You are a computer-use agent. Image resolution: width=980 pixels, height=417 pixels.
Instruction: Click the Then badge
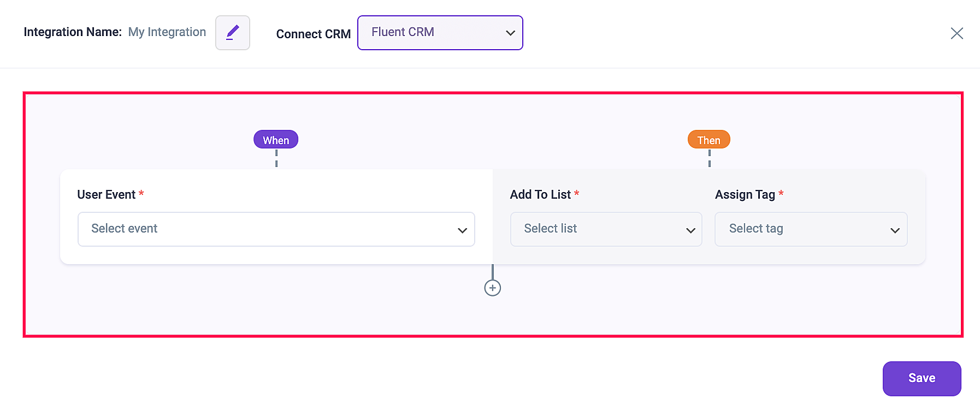click(x=709, y=140)
